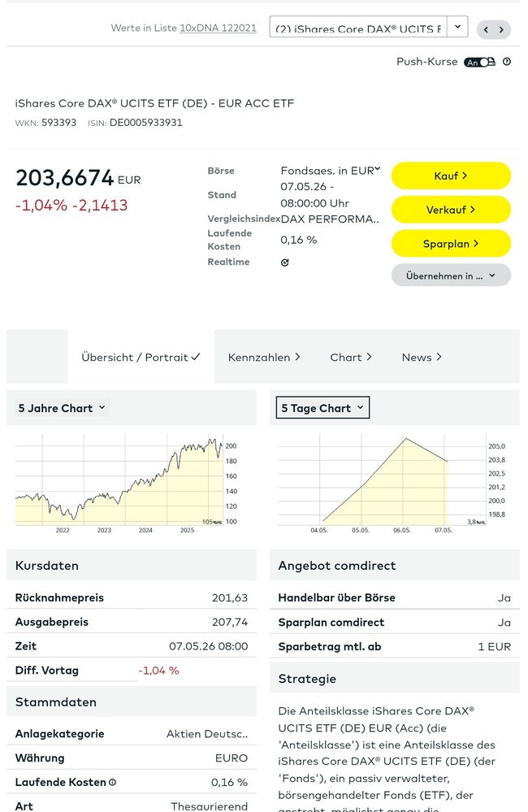Expand the Übernehmen in dropdown
The width and height of the screenshot is (528, 812).
(451, 276)
